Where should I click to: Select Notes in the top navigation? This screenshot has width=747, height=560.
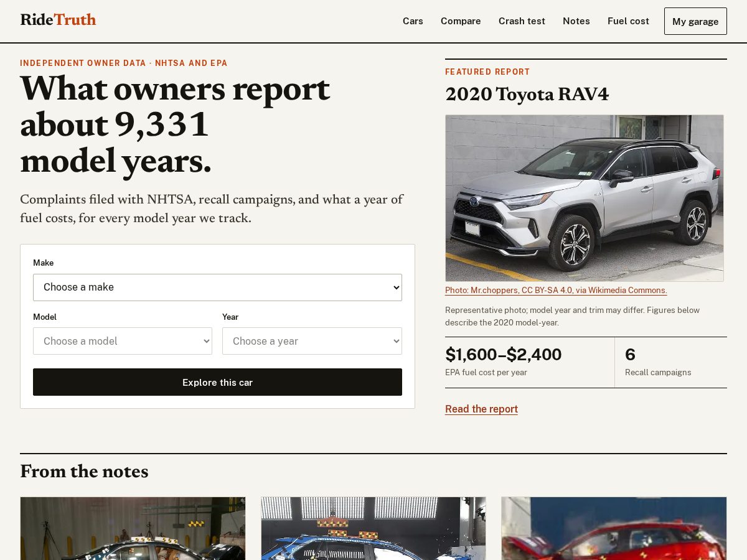(576, 21)
